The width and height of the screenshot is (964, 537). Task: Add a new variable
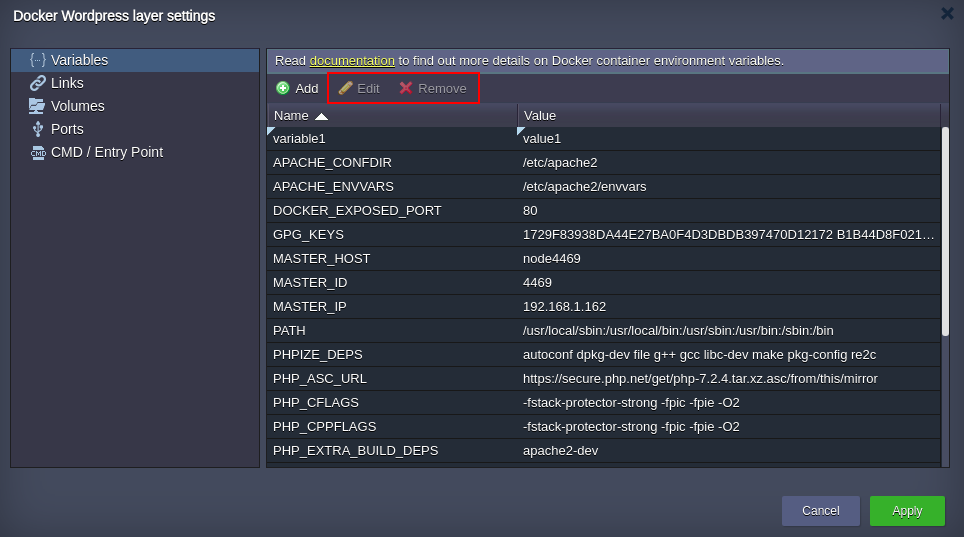(298, 89)
